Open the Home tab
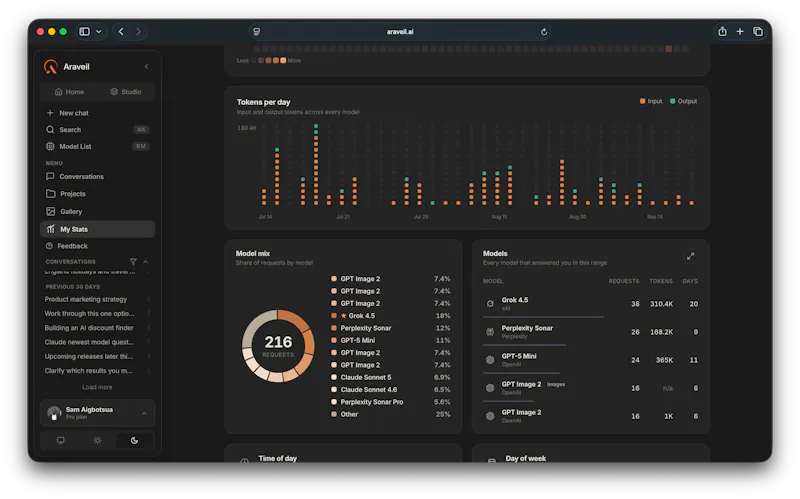 pos(69,92)
